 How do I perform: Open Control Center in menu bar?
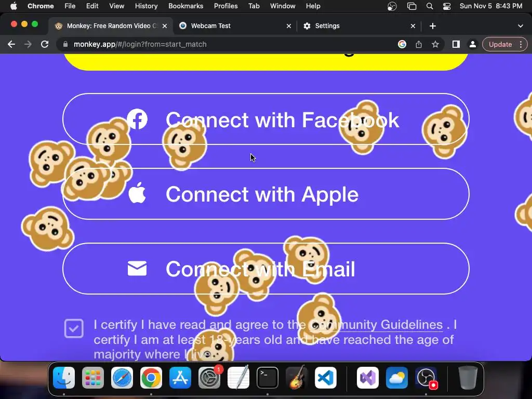446,6
